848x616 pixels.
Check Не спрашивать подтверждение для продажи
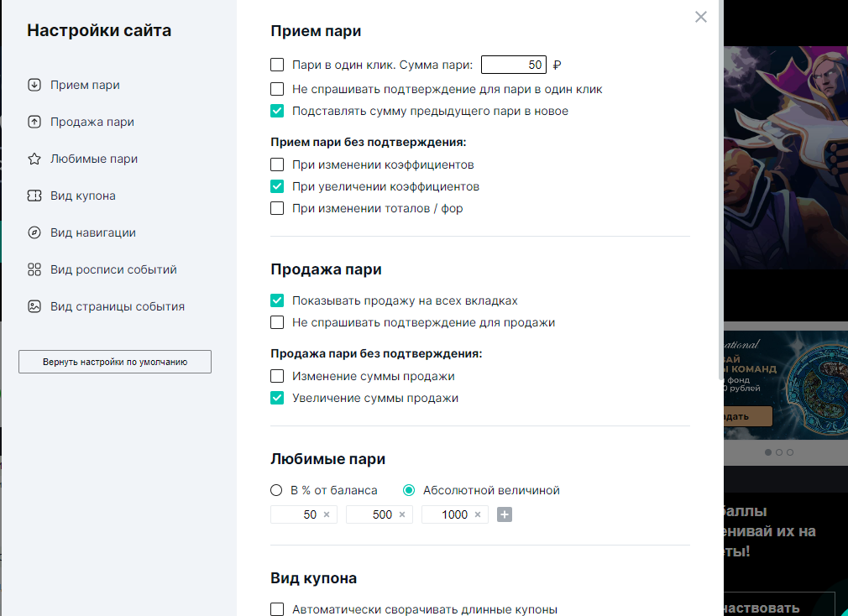[x=277, y=322]
